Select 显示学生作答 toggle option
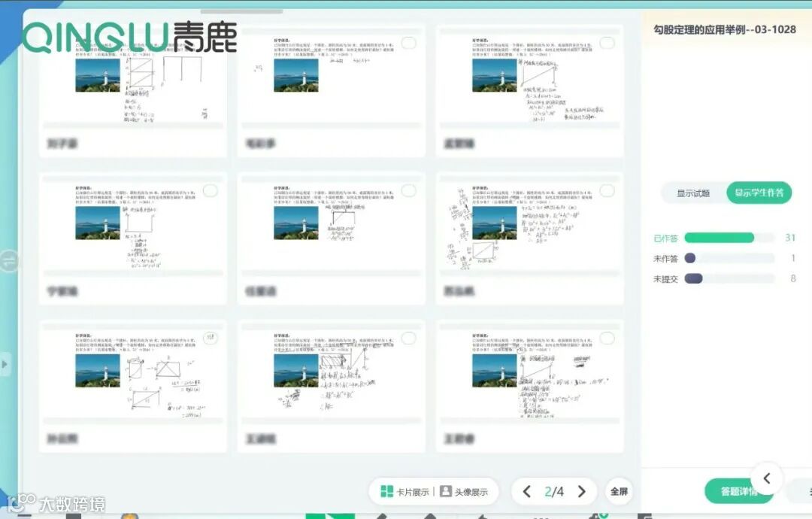 [759, 193]
